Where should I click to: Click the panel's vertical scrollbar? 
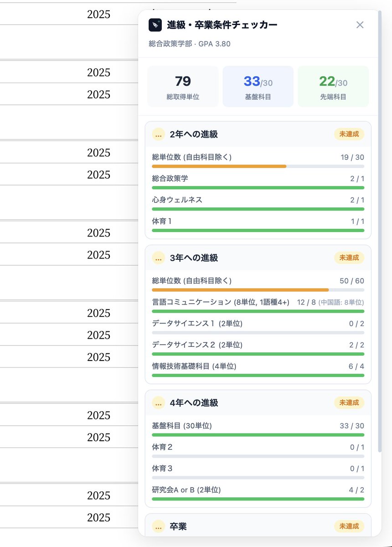(x=380, y=232)
